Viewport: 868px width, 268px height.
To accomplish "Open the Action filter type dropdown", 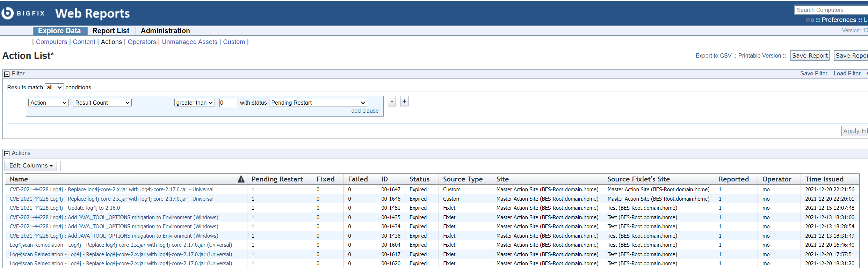I will (49, 103).
